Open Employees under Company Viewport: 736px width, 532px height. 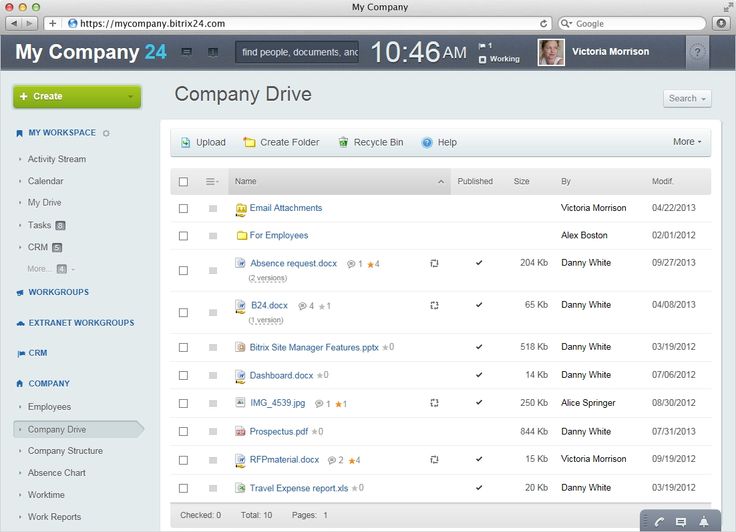pos(49,407)
